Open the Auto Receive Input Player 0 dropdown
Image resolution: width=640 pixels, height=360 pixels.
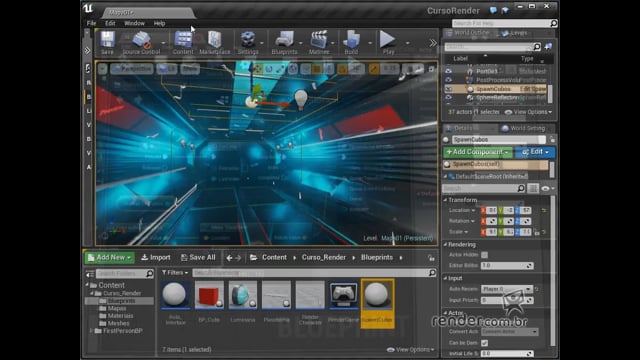[507, 289]
